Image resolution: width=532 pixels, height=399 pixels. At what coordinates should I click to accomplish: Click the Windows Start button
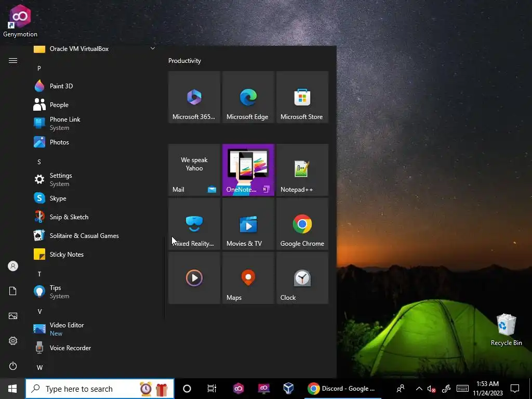tap(12, 389)
